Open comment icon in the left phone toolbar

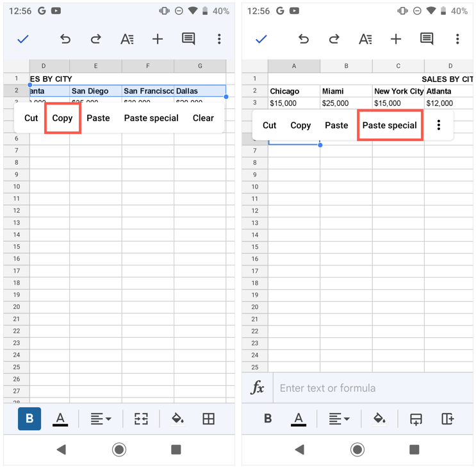188,39
